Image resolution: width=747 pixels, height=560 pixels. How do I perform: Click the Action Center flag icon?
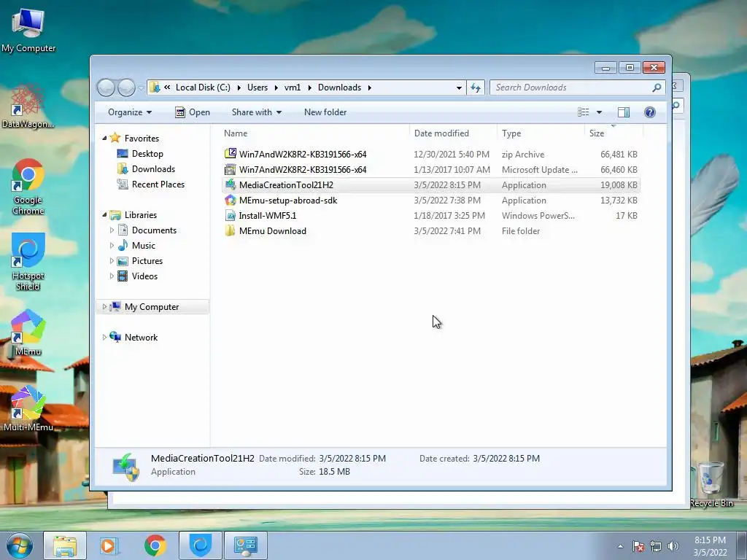click(x=638, y=546)
